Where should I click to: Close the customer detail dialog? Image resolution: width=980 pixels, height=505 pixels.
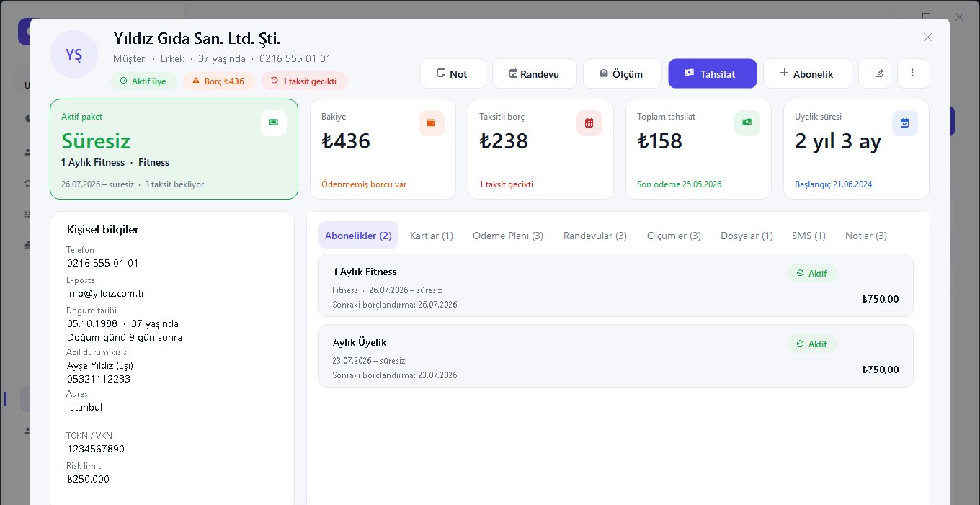click(928, 37)
